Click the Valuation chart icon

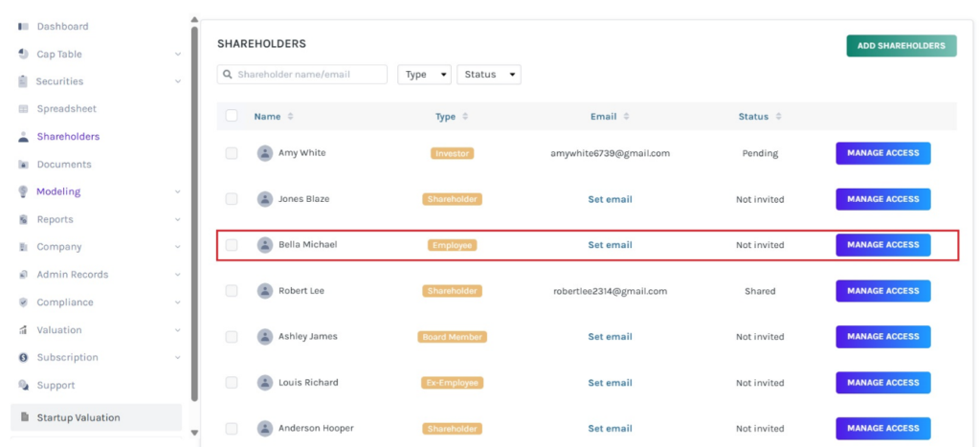tap(23, 330)
